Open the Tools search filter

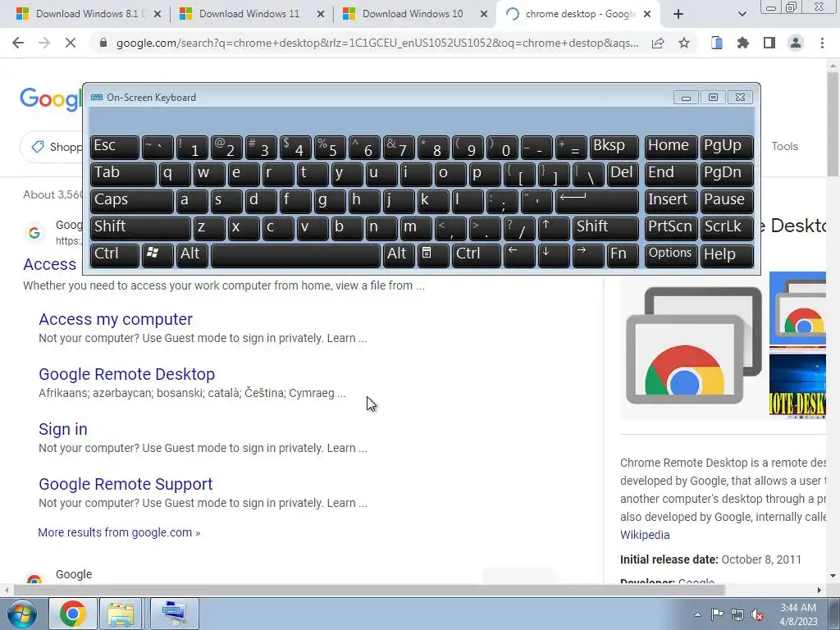coord(784,146)
